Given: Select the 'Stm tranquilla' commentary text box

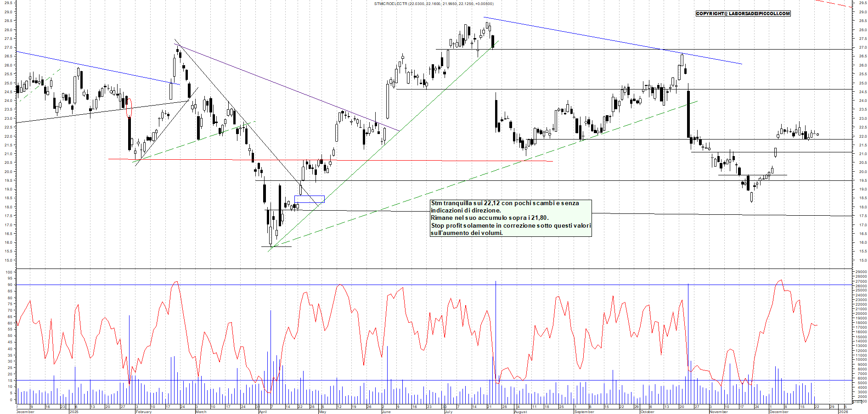Looking at the screenshot, I should point(510,218).
